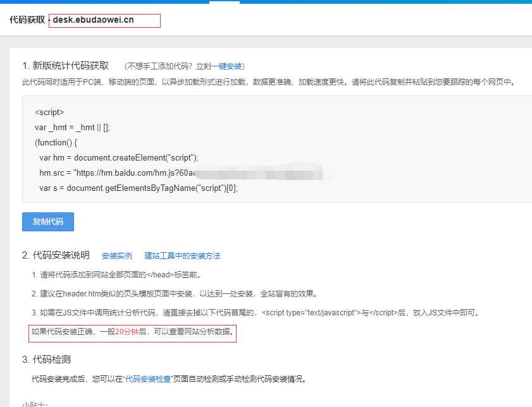Click the 此代码同时适用于PC端 description
The height and width of the screenshot is (407, 532).
269,82
